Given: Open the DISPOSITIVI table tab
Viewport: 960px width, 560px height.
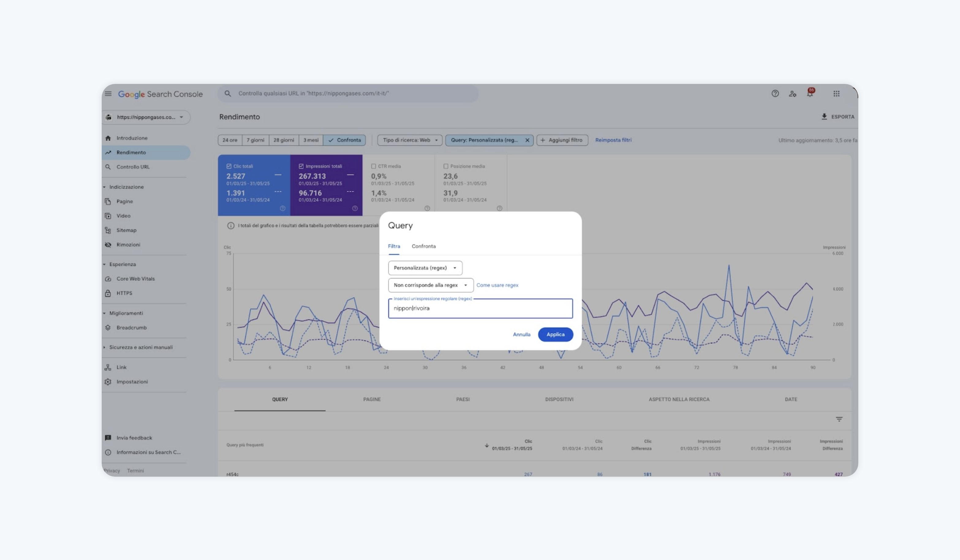Looking at the screenshot, I should click(x=559, y=399).
